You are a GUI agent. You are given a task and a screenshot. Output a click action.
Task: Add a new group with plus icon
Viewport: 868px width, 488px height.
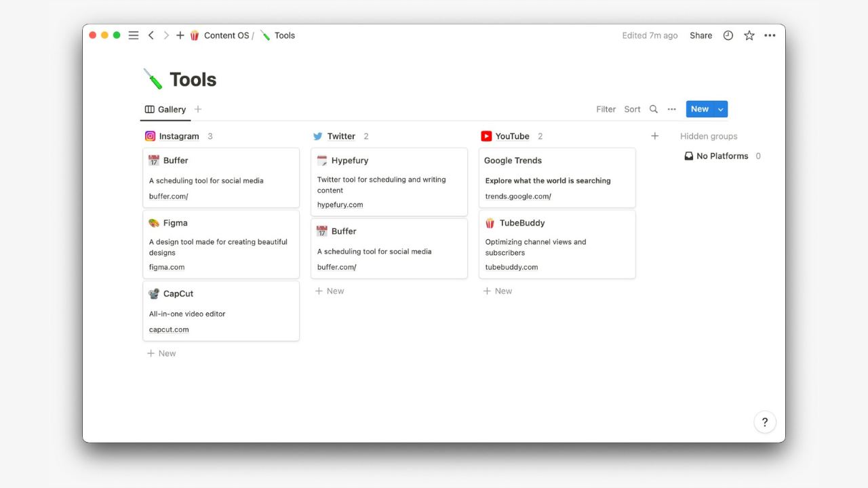tap(655, 136)
